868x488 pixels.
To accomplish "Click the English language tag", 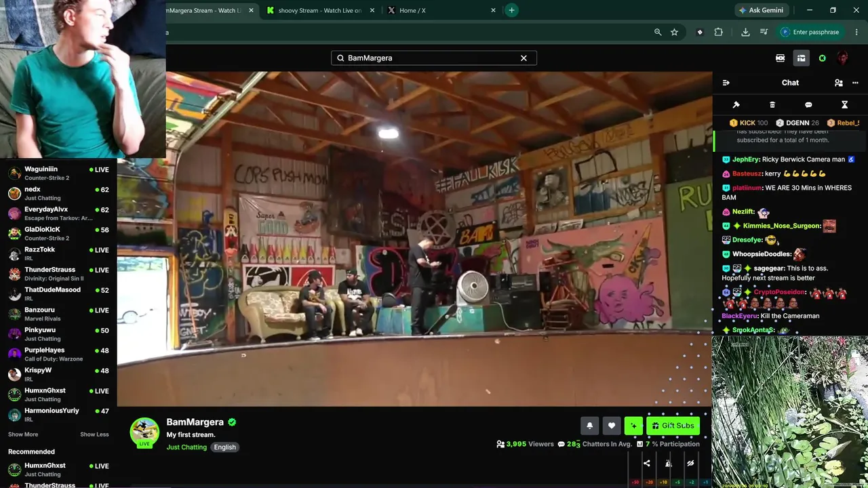I will (x=224, y=447).
